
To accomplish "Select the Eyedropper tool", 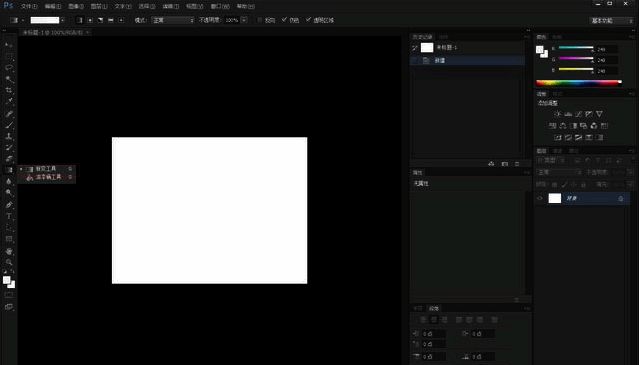I will click(x=9, y=101).
